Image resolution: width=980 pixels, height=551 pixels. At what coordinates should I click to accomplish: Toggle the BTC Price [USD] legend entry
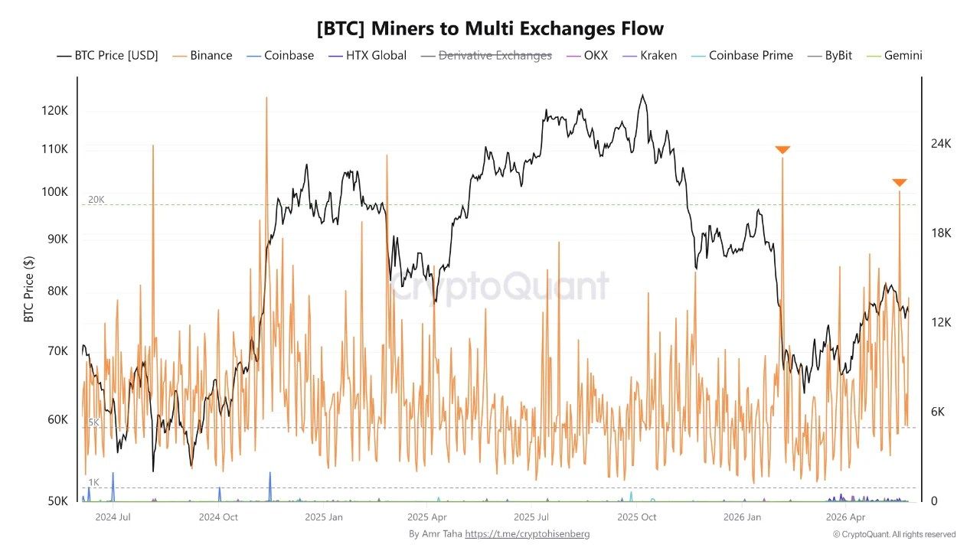click(107, 55)
